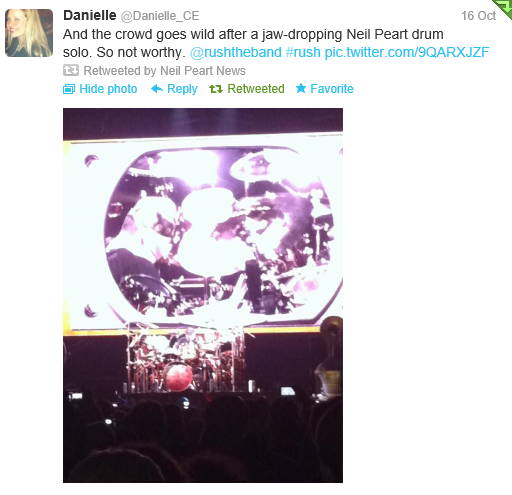Open the 16 Oct timestamp
Screen dimensions: 512x495
pyautogui.click(x=478, y=16)
